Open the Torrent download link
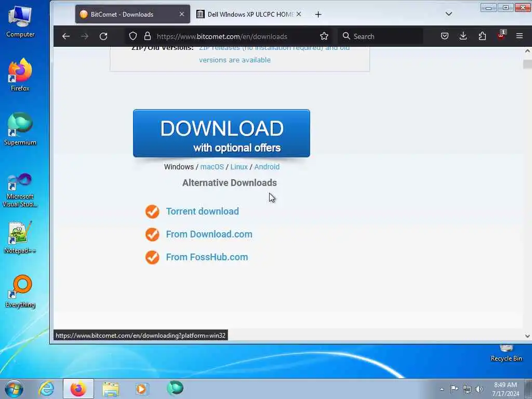Viewport: 532px width, 399px height. (202, 211)
